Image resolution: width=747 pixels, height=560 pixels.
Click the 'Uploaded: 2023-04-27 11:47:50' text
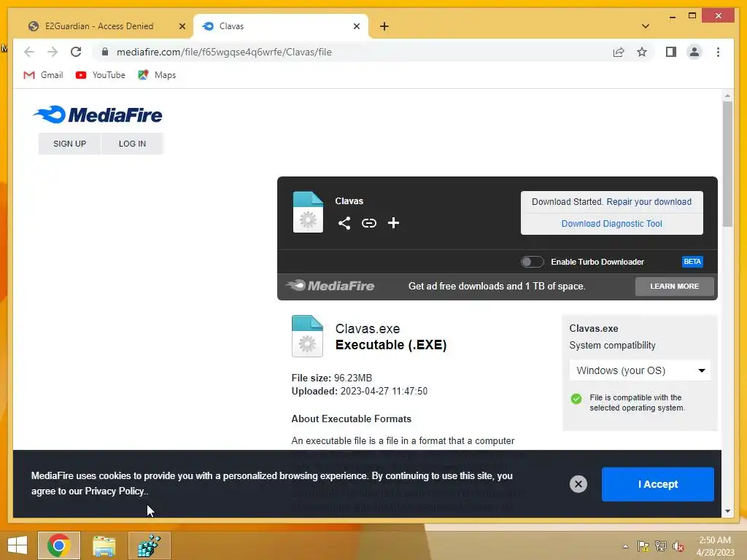click(x=359, y=392)
